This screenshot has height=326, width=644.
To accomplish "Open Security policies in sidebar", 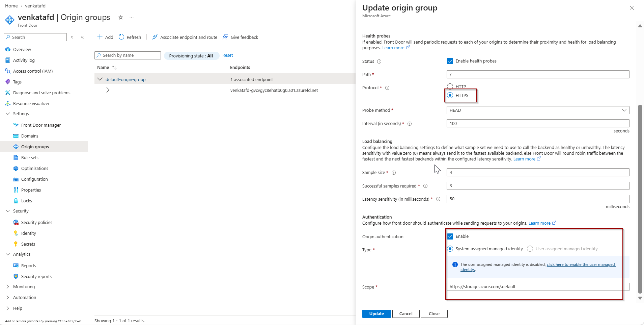I will (36, 222).
